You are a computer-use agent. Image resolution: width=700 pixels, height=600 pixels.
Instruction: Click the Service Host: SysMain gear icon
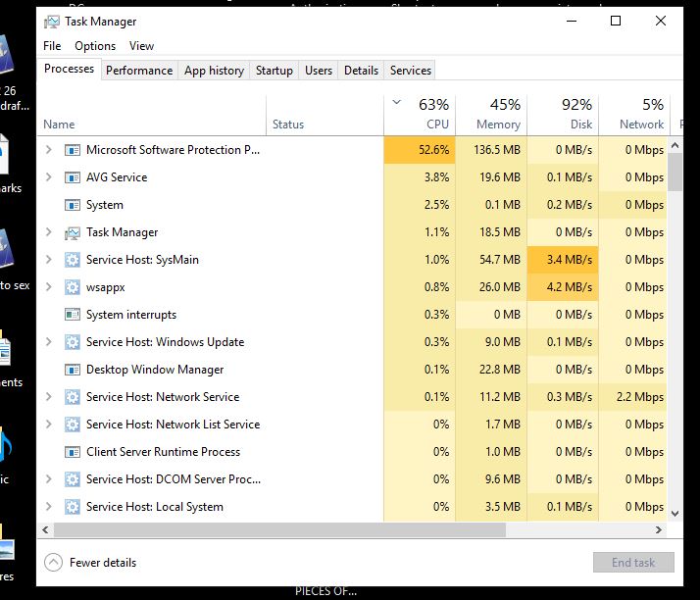point(73,260)
